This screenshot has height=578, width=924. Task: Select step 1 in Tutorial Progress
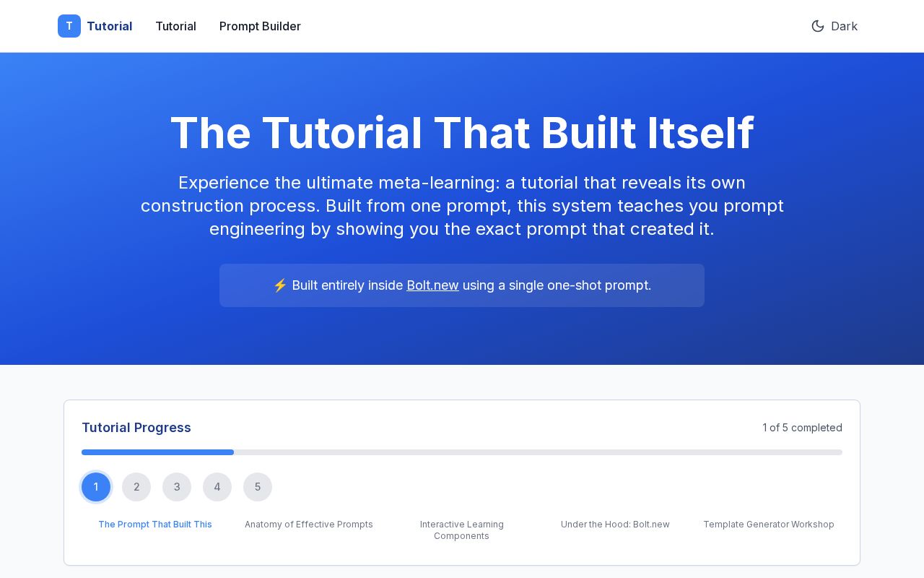pos(96,487)
